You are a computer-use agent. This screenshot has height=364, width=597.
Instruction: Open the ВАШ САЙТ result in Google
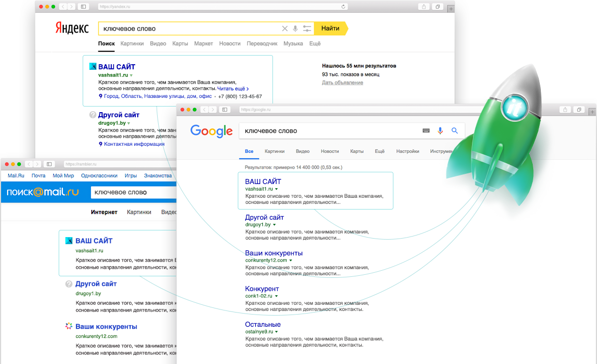point(263,181)
